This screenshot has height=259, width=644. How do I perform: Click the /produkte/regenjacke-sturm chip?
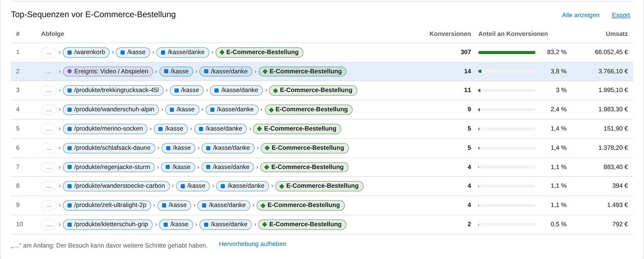(x=109, y=167)
